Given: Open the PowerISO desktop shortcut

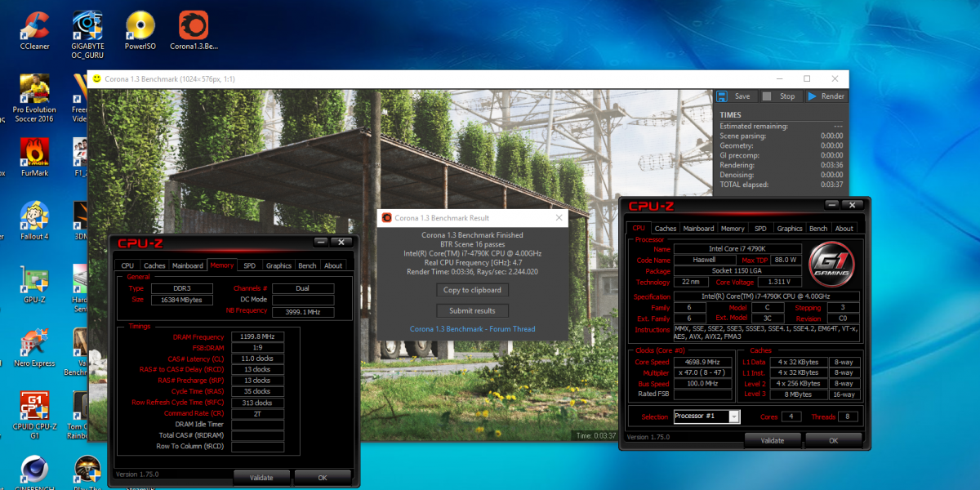Looking at the screenshot, I should [x=140, y=31].
